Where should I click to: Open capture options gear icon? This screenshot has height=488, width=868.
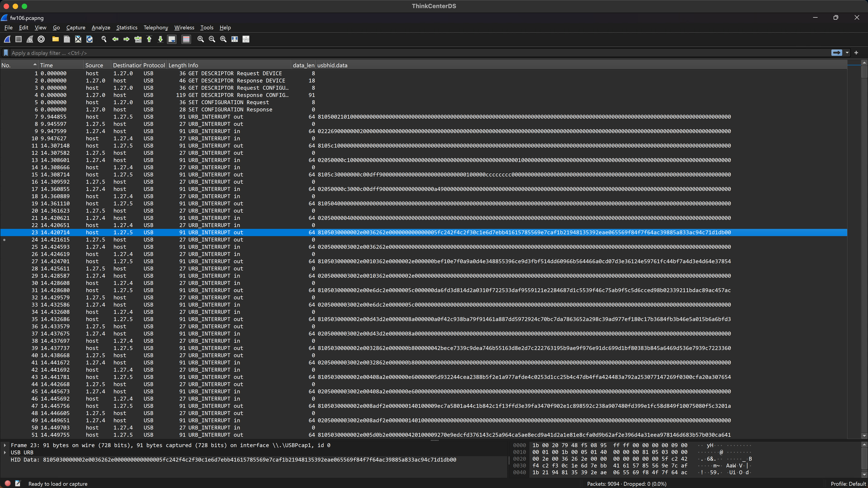click(41, 39)
